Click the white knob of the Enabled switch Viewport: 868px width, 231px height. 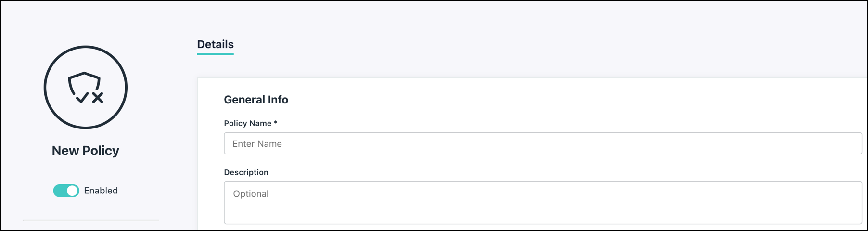pos(72,191)
